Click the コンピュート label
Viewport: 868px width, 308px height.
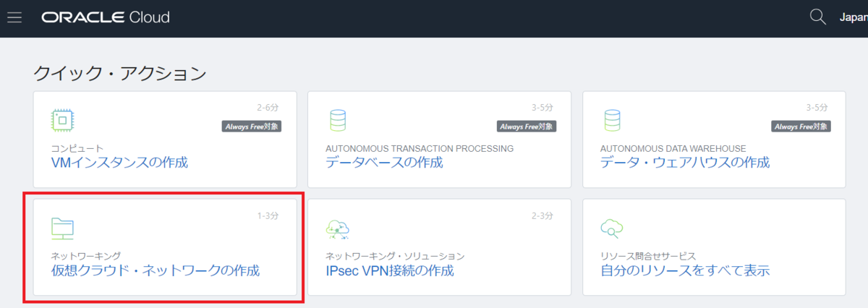[x=77, y=148]
